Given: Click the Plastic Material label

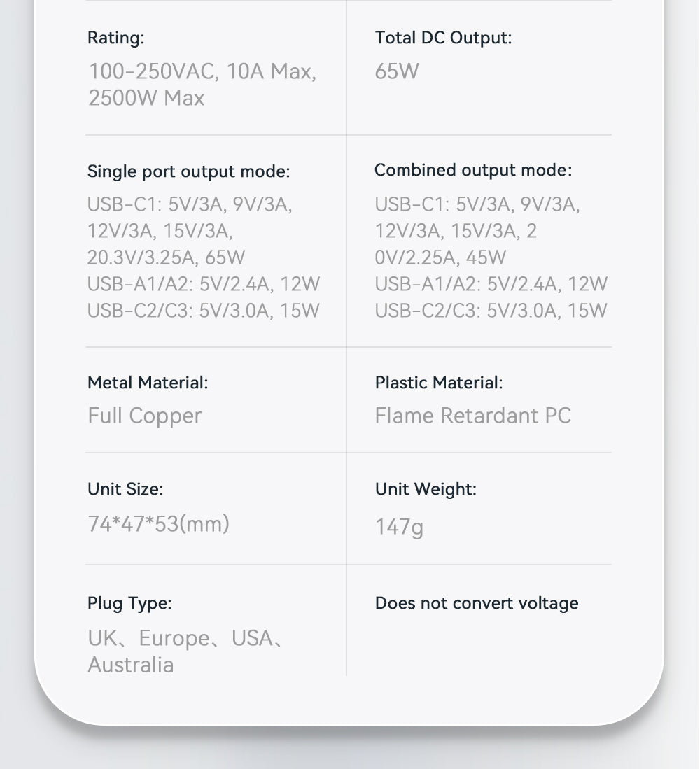Looking at the screenshot, I should coord(438,383).
